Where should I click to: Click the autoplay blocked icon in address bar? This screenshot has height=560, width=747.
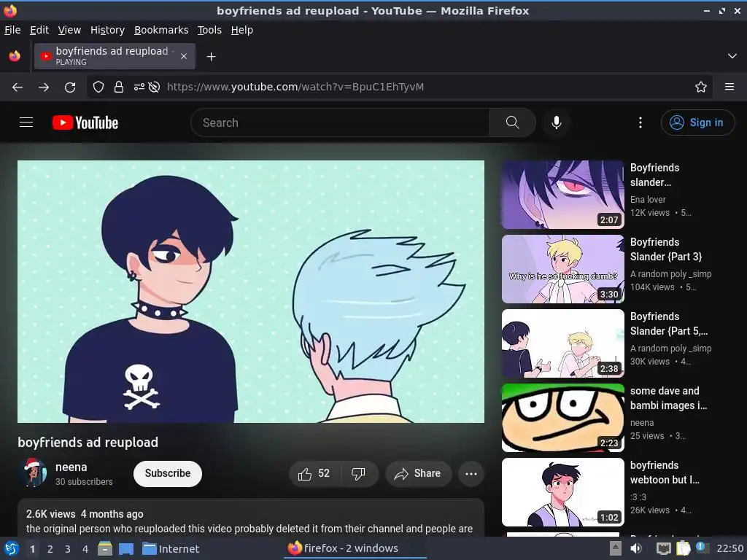click(x=154, y=87)
